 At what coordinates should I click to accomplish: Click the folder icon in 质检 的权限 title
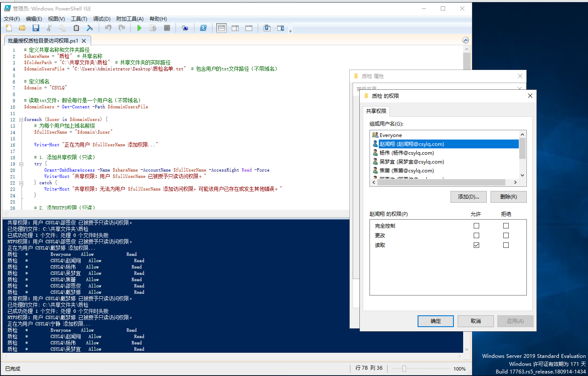pyautogui.click(x=366, y=96)
